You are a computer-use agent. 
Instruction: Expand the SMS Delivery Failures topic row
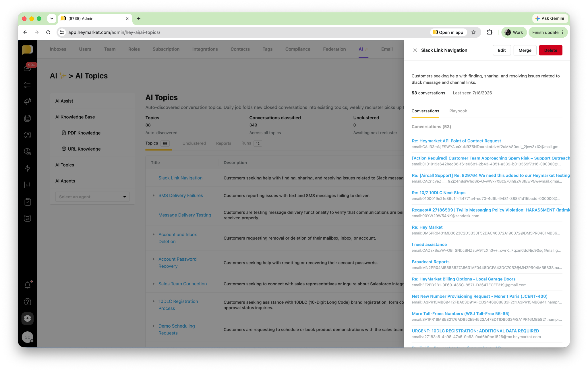pyautogui.click(x=154, y=195)
